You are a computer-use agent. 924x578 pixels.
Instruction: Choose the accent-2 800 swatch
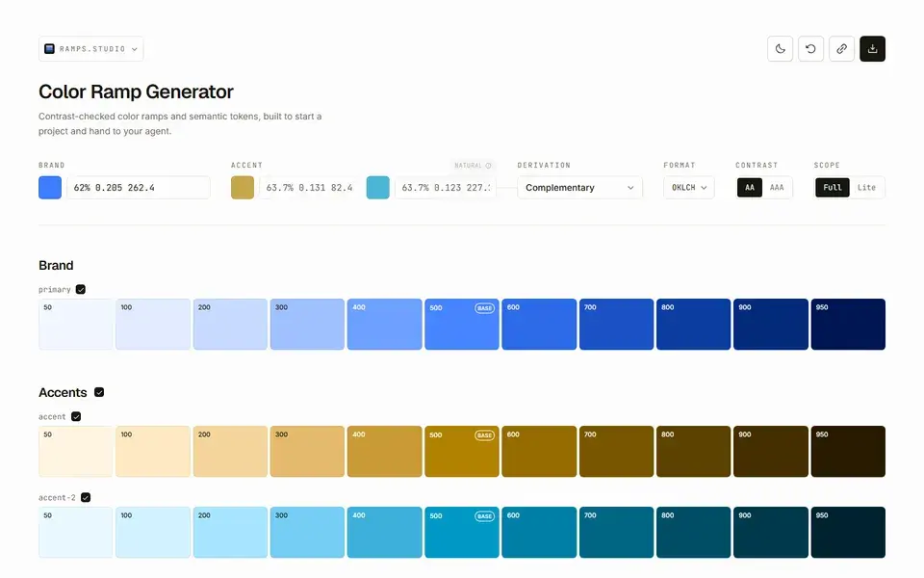click(694, 532)
